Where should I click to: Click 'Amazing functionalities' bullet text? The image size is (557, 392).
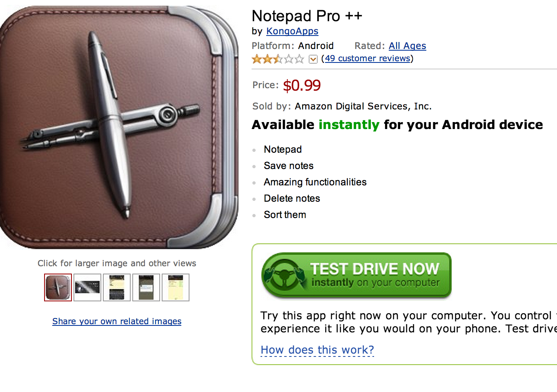[315, 182]
